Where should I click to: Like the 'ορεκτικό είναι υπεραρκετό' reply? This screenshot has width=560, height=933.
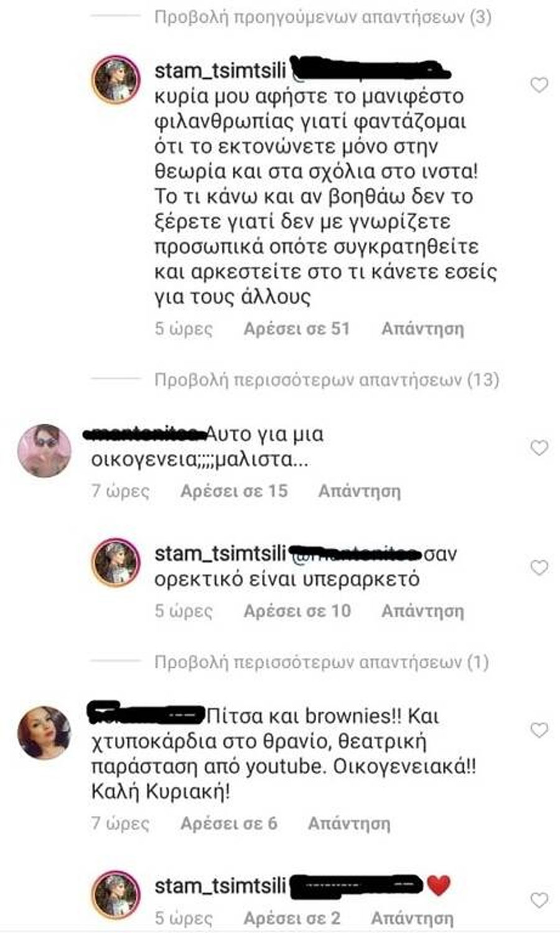pos(539,567)
